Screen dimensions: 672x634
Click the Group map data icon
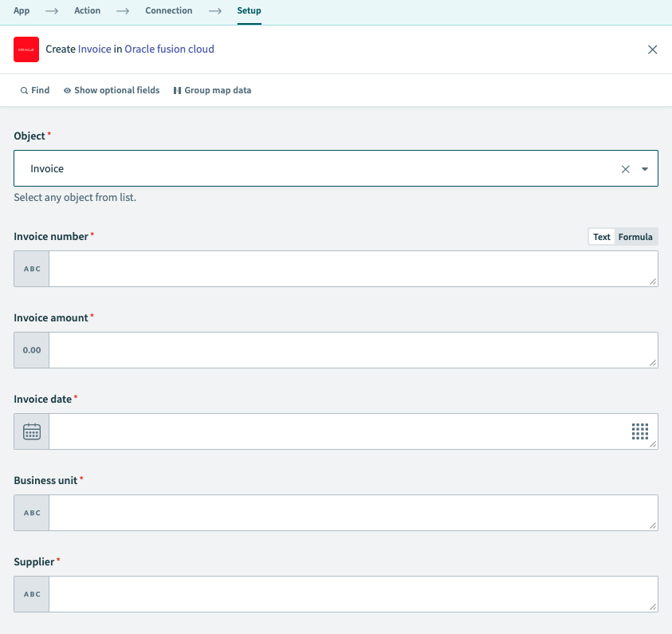click(x=176, y=90)
